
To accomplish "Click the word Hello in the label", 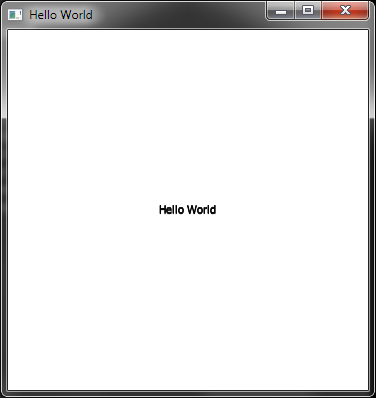I will 171,210.
